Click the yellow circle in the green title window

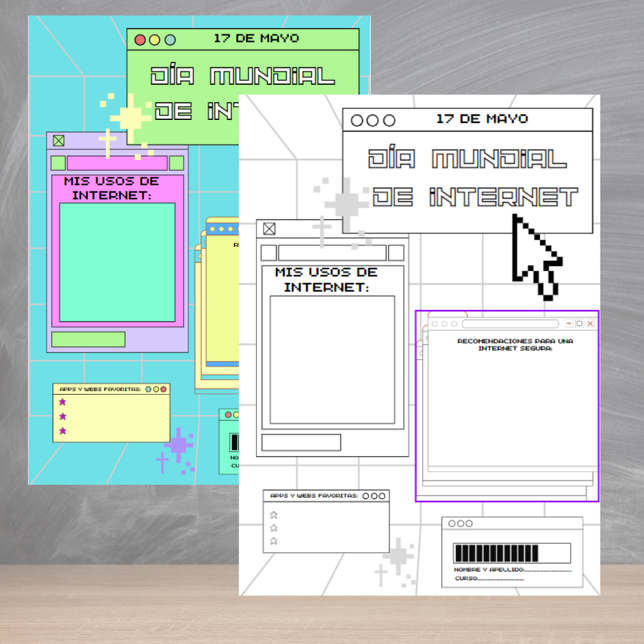[x=154, y=40]
